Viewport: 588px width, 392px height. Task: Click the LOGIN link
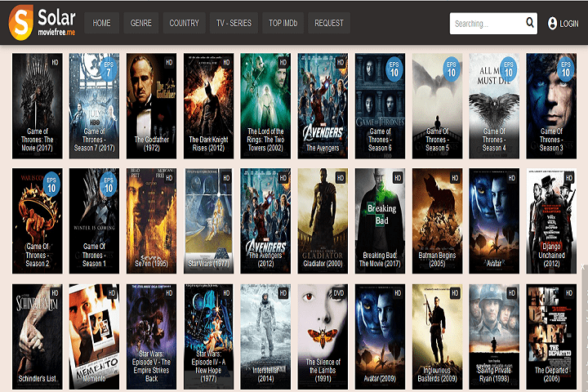569,24
